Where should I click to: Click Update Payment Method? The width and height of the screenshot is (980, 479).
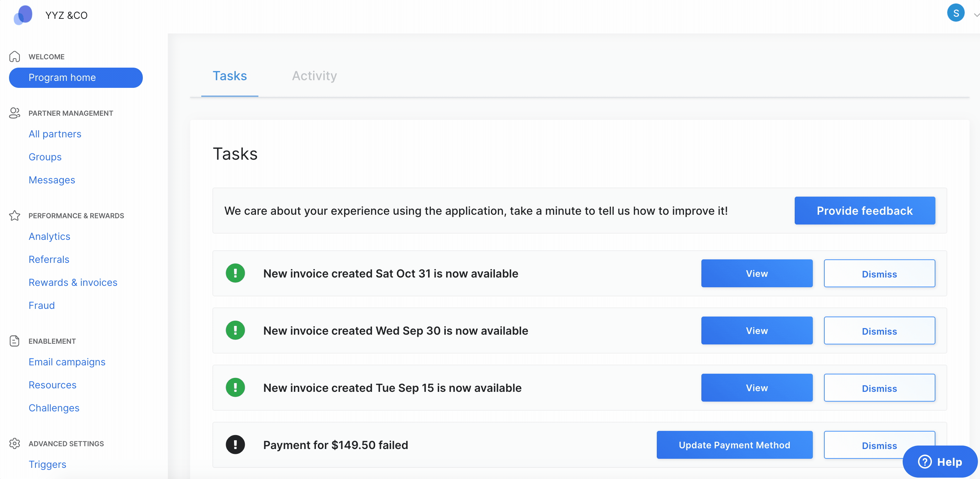click(x=734, y=445)
